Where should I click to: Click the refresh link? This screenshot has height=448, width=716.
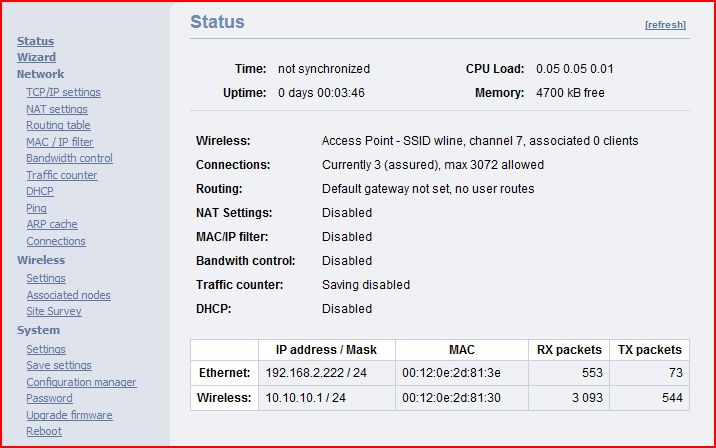pos(665,25)
